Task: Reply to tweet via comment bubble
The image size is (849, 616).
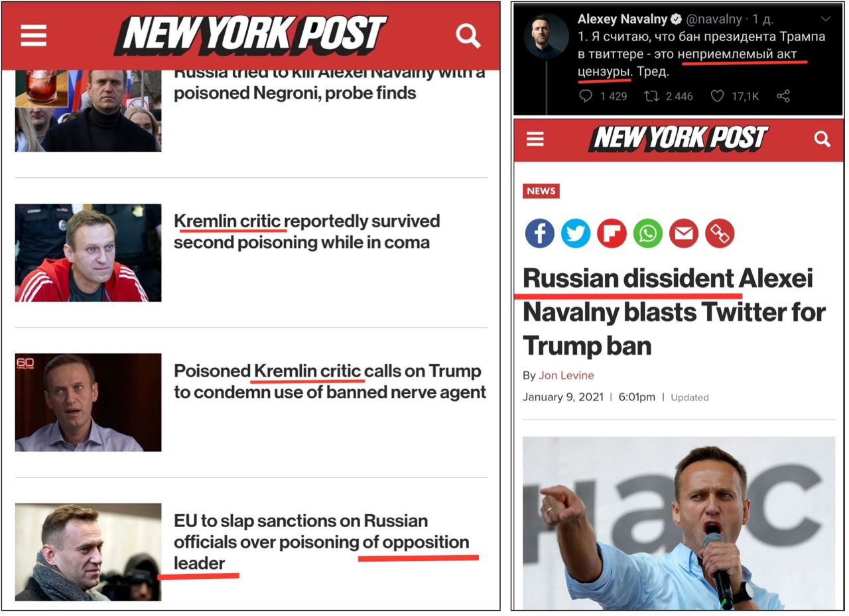Action: (586, 96)
